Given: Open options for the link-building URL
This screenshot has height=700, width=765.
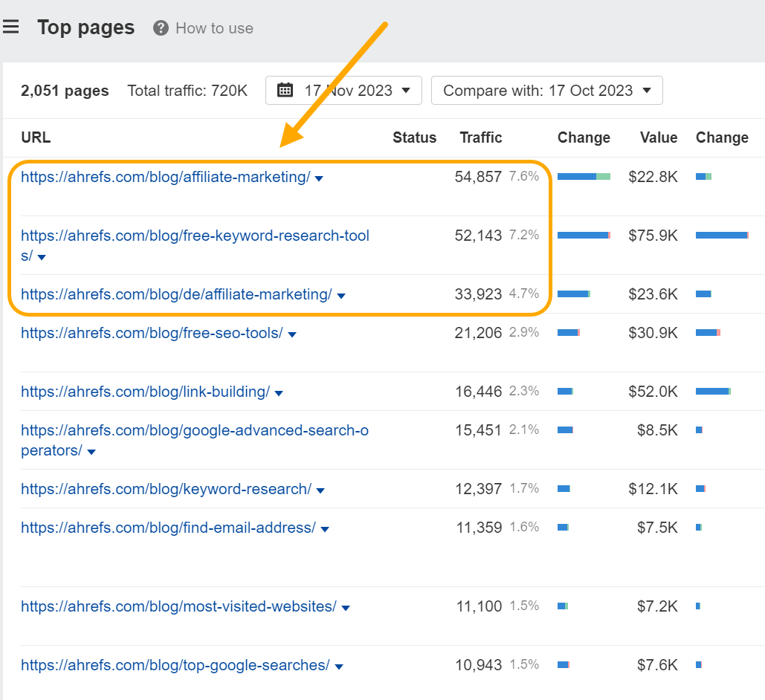Looking at the screenshot, I should [279, 392].
